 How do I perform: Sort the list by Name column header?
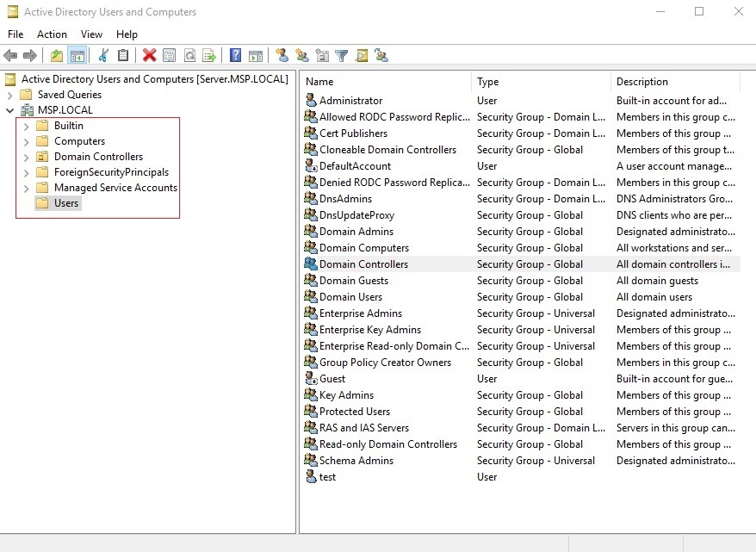click(x=385, y=82)
